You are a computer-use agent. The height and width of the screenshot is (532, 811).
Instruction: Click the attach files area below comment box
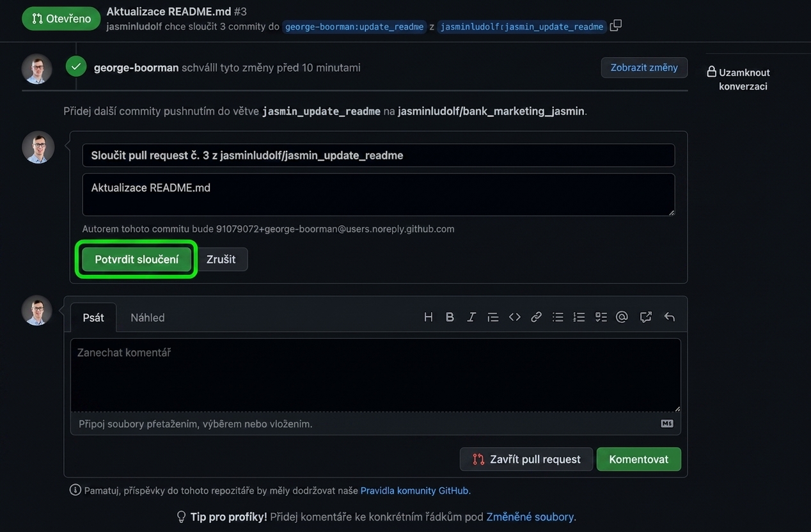pyautogui.click(x=375, y=423)
